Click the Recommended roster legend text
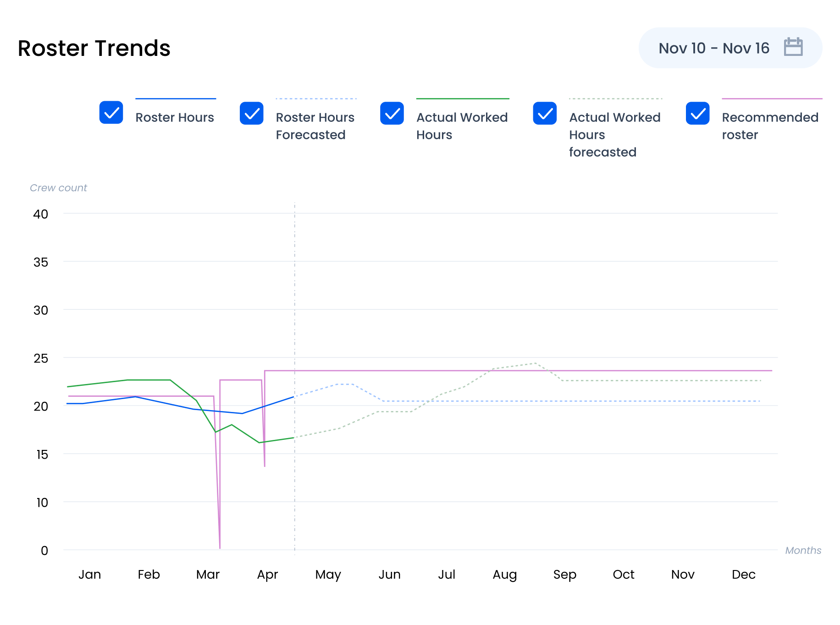Viewport: 840px width, 625px height. pos(770,126)
